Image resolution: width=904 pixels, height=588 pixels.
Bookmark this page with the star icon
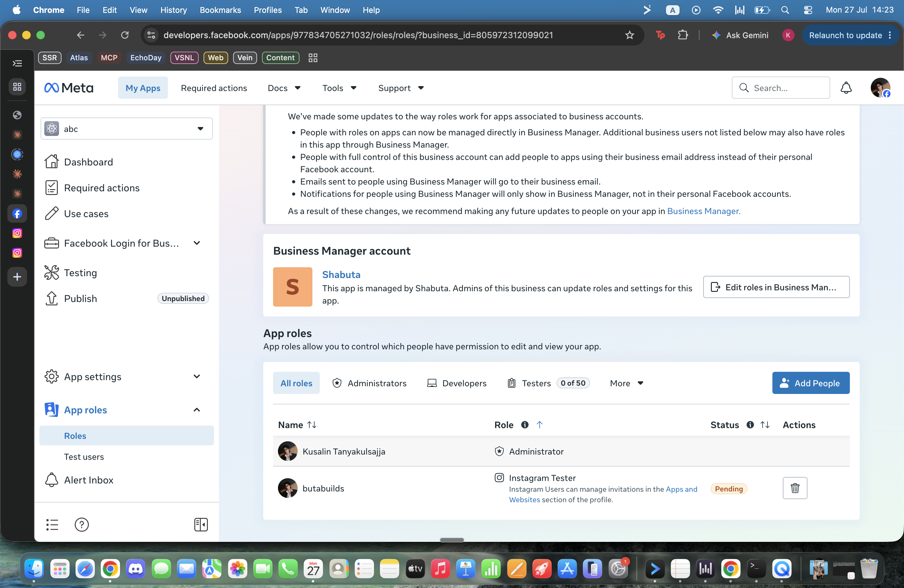[x=629, y=35]
